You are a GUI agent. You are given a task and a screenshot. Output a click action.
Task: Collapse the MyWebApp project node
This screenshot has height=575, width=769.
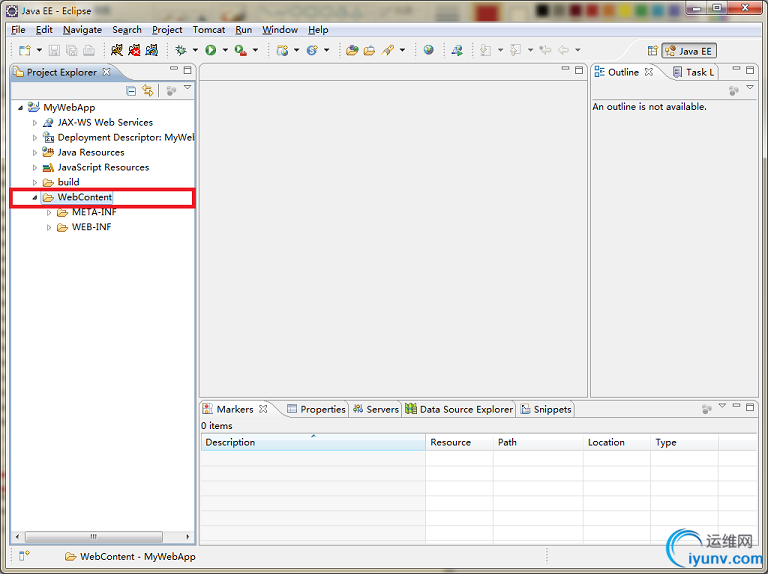click(20, 107)
